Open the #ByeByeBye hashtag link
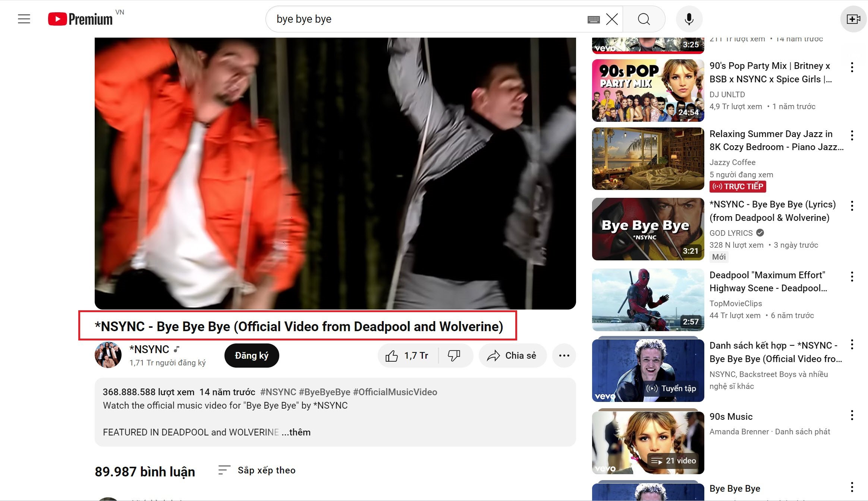 click(x=324, y=392)
